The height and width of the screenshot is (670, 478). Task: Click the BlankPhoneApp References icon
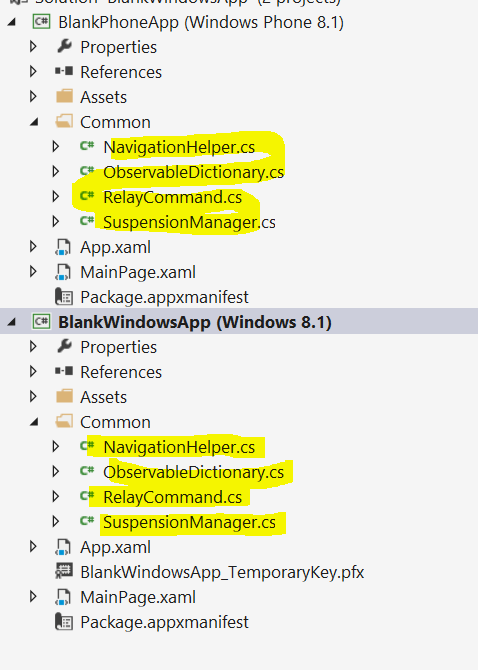(x=64, y=71)
